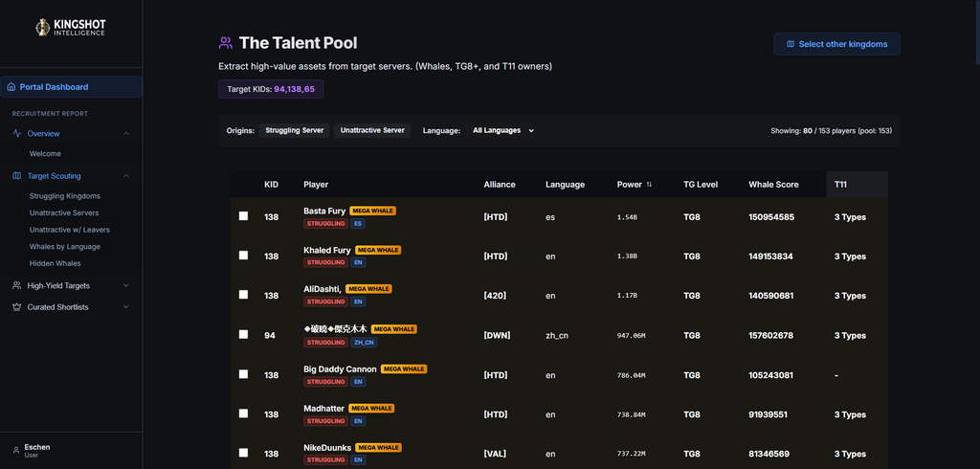This screenshot has width=980, height=469.
Task: Click the home icon beside Portal Dashboard
Action: (11, 87)
